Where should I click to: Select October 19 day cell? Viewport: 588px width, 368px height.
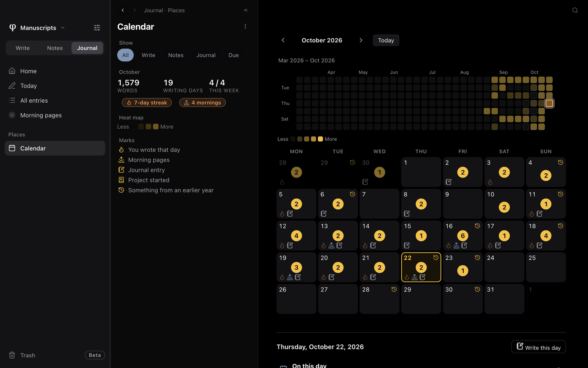pyautogui.click(x=297, y=267)
